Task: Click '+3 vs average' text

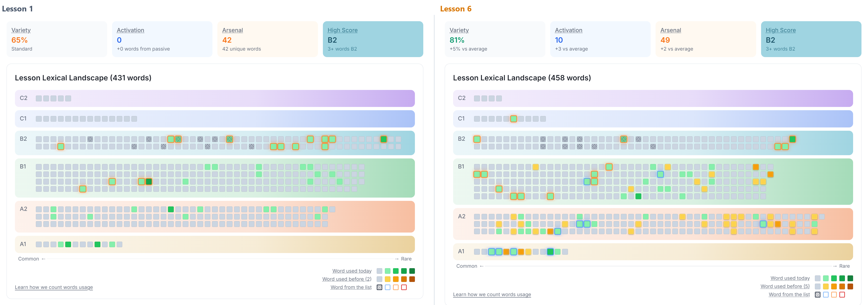Action: coord(571,49)
